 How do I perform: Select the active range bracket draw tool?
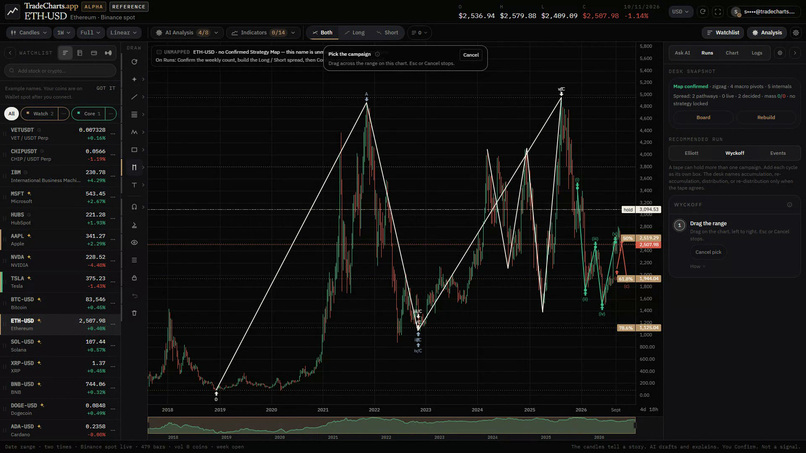tap(134, 167)
